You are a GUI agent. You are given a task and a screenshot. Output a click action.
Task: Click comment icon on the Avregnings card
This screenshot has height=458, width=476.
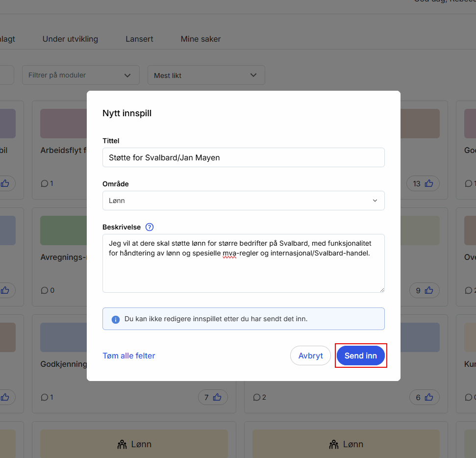[45, 290]
